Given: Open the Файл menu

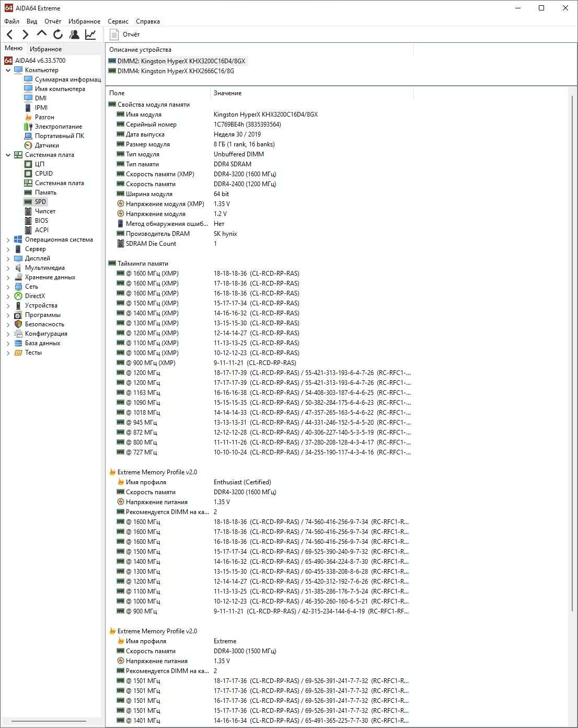Looking at the screenshot, I should 11,21.
